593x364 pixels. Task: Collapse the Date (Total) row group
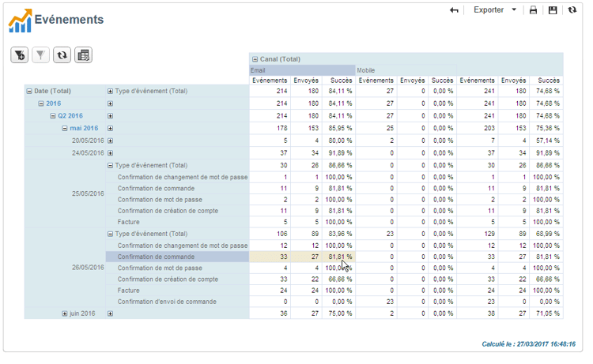pyautogui.click(x=29, y=92)
